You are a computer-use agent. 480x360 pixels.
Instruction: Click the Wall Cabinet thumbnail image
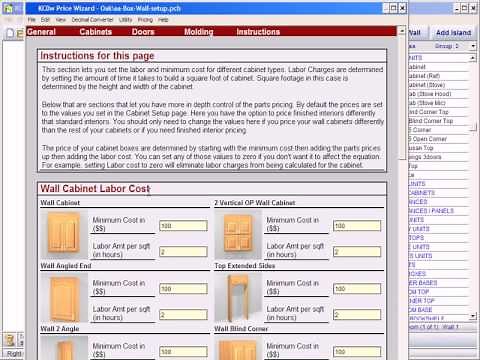64,234
